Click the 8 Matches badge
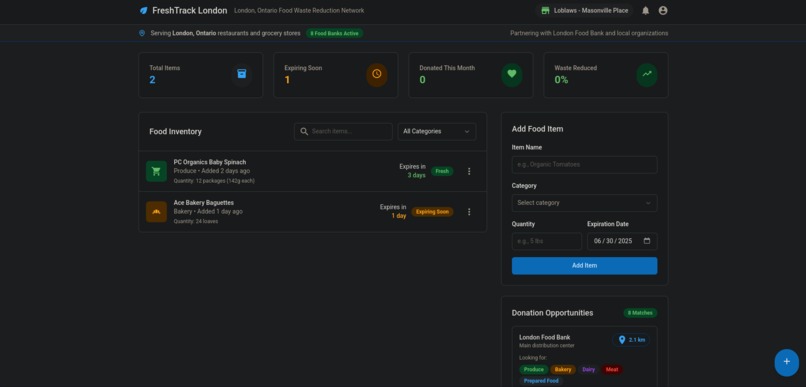Screen dimensions: 806x387 tap(640, 313)
